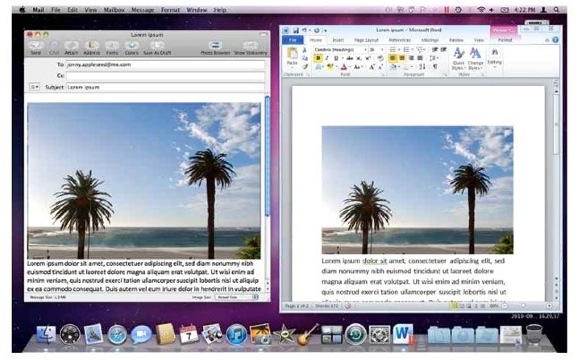Toggle Bold formatting in Word
The image size is (580, 360).
click(x=318, y=58)
